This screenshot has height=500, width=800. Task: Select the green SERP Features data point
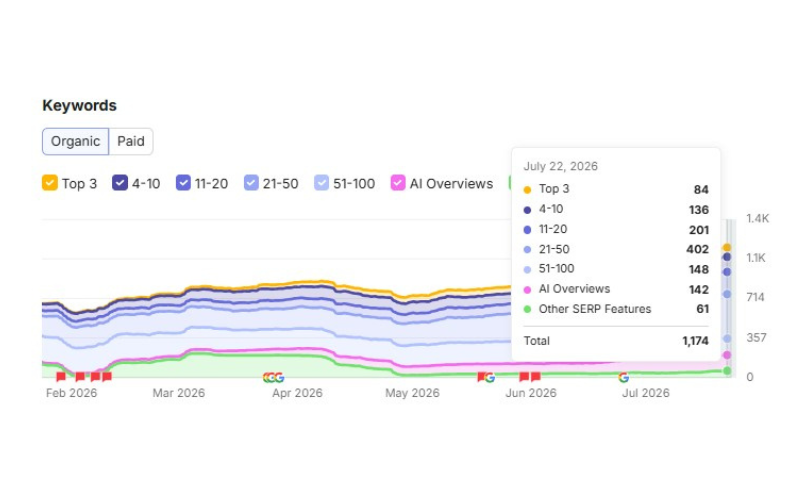click(x=727, y=371)
